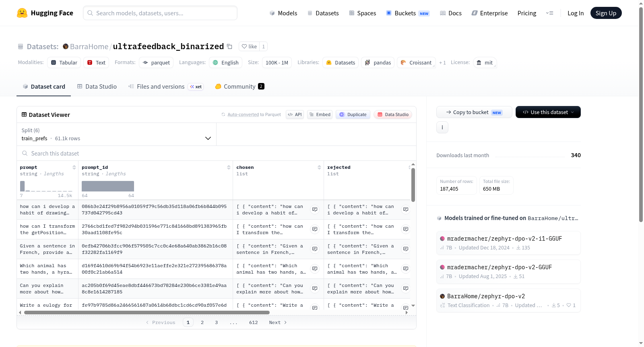The width and height of the screenshot is (644, 347).
Task: Go to page 3 of the viewer
Action: (216, 322)
